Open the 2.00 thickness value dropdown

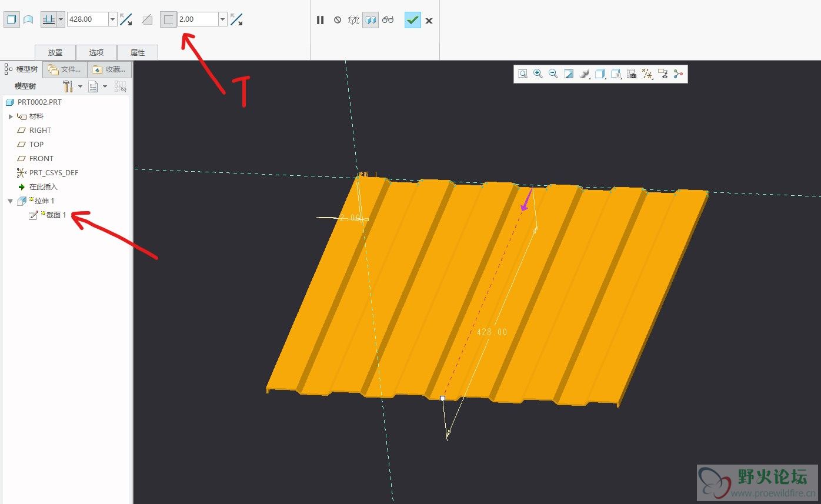point(223,19)
